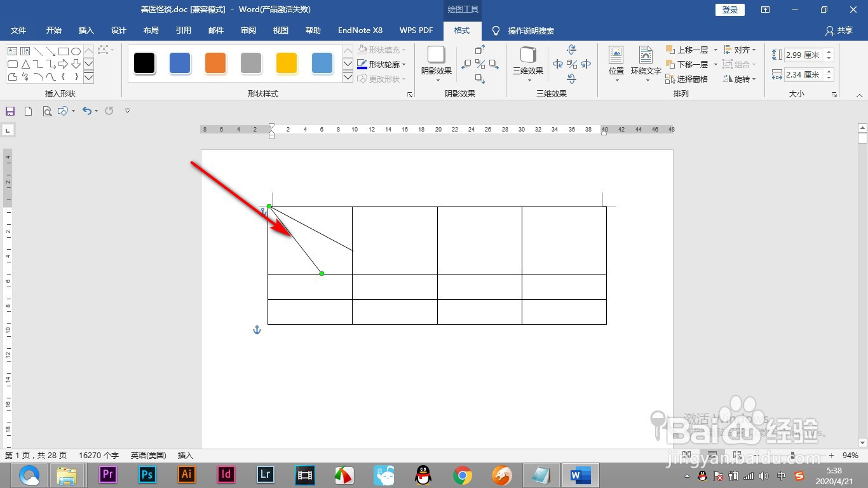
Task: Open Lightroom from the taskbar
Action: [x=266, y=475]
